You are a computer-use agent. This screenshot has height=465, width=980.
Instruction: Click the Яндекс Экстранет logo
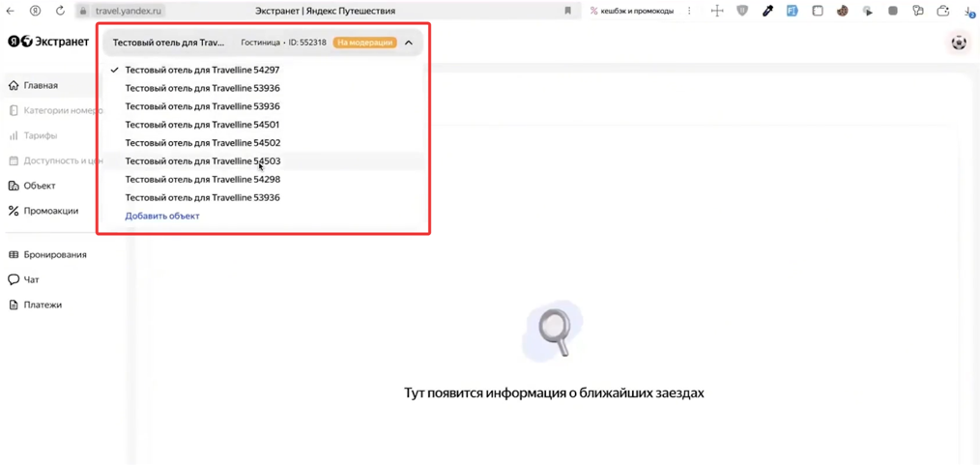point(48,42)
